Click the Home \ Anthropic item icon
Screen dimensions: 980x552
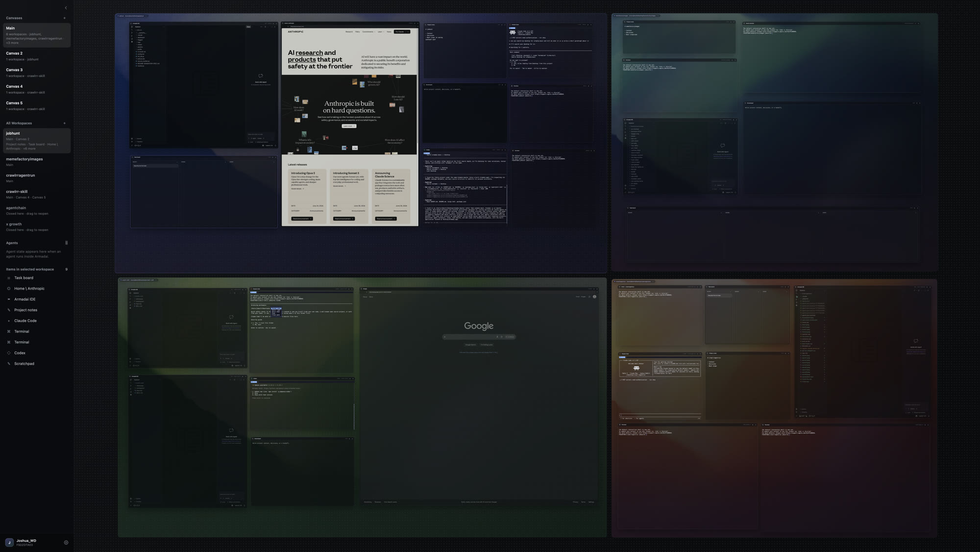point(9,289)
